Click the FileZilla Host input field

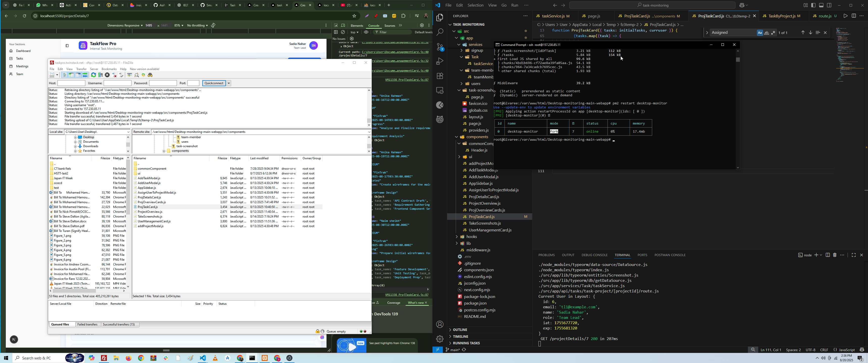coord(71,83)
